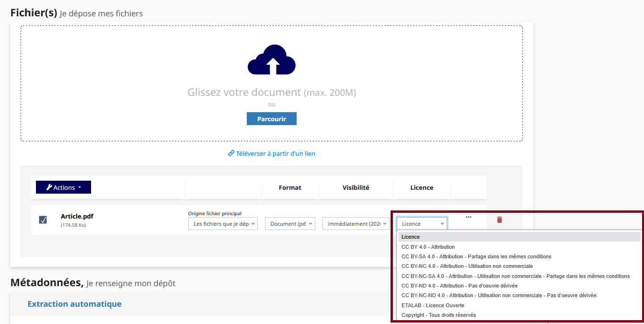Choose CC BY 4.0 - Attribution licence

pyautogui.click(x=428, y=247)
